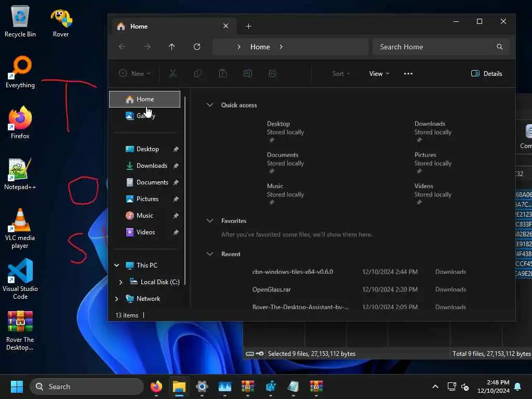Open the Recycle Bin desktop icon
532x399 pixels.
coord(20,21)
